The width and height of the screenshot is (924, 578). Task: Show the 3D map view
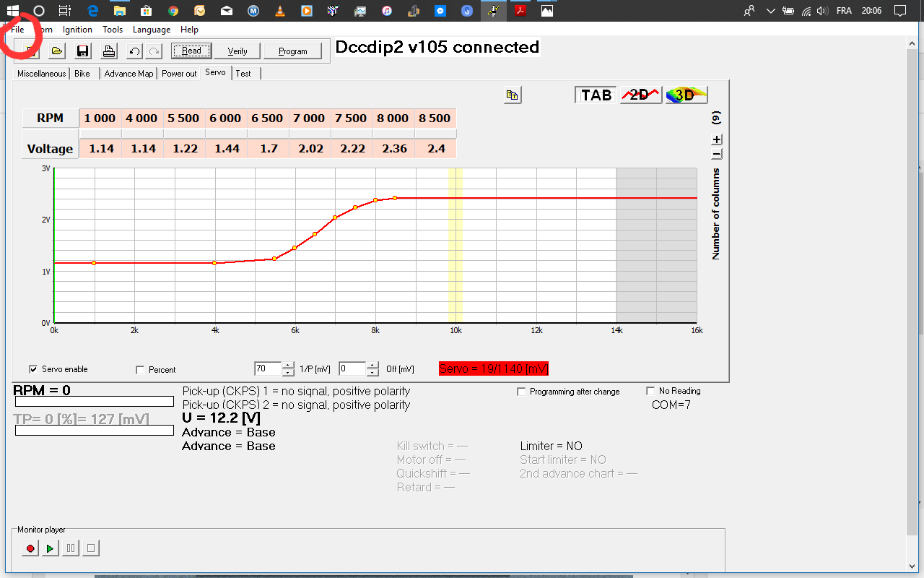(x=686, y=95)
